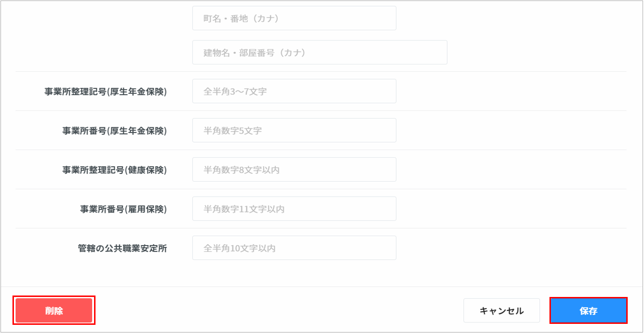Focus the 建物名・部屋番号（カナ）field
The image size is (644, 333).
point(320,52)
